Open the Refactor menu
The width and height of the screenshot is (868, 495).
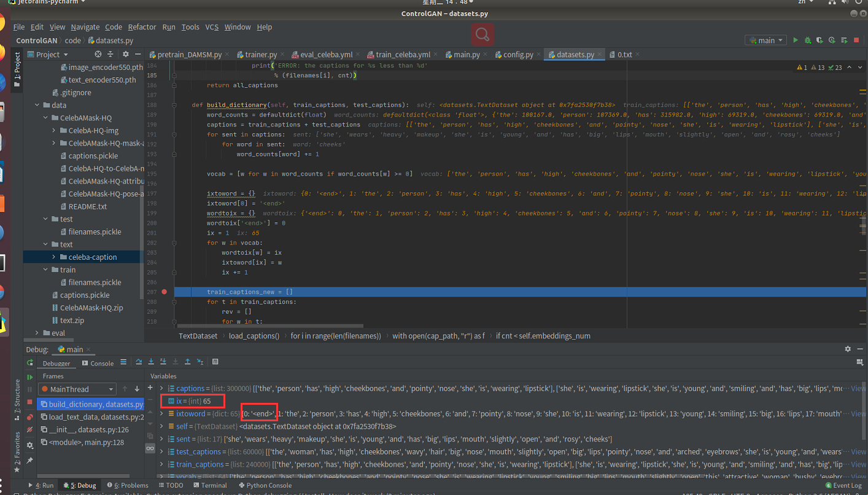point(142,27)
